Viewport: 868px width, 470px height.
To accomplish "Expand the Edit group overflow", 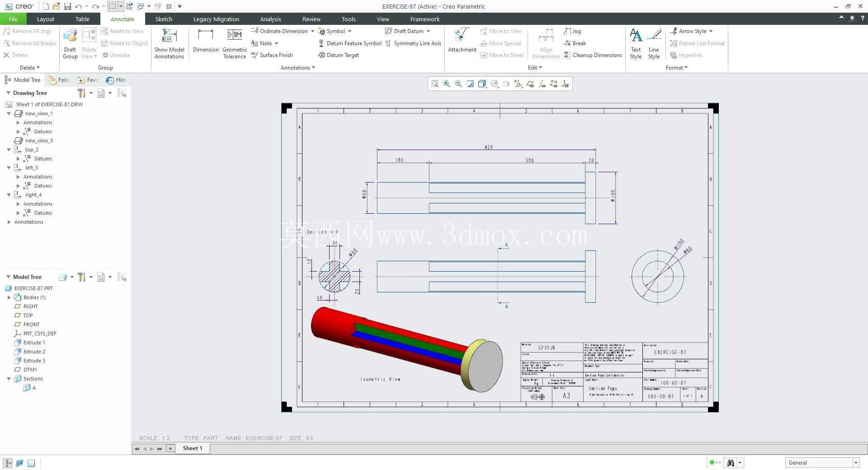I will tap(535, 68).
